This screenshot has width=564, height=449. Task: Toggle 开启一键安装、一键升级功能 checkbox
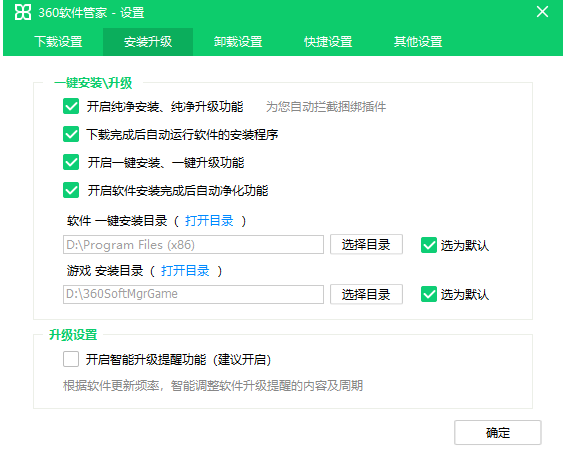71,162
